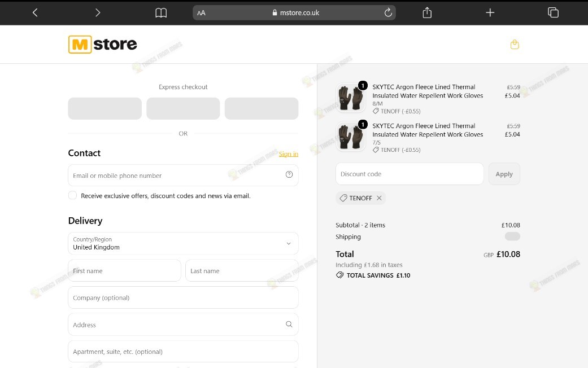Image resolution: width=588 pixels, height=368 pixels.
Task: Click the Last name field
Action: tap(242, 270)
